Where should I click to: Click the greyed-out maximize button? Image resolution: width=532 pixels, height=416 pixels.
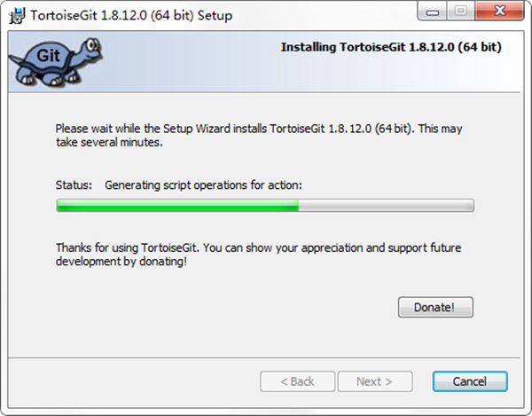460,12
